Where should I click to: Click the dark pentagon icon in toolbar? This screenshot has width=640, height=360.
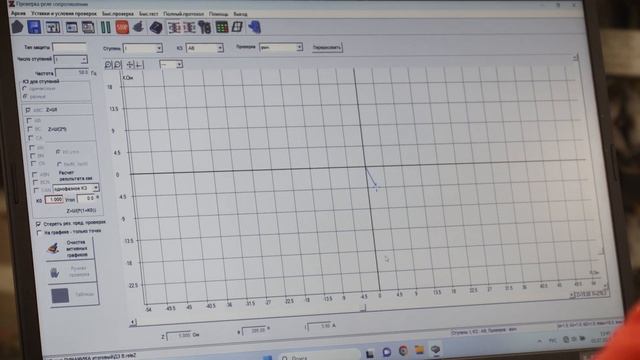point(17,27)
